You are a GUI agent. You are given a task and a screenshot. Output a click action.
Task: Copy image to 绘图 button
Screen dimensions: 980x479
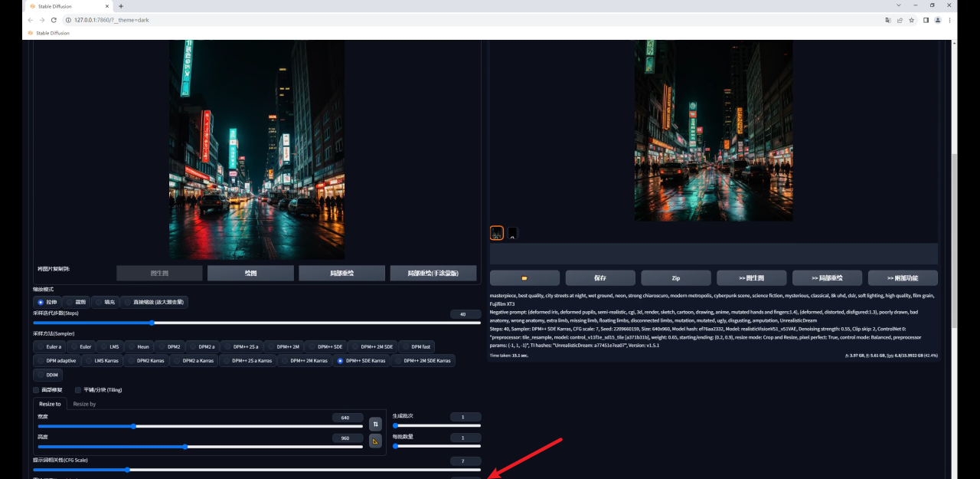250,273
